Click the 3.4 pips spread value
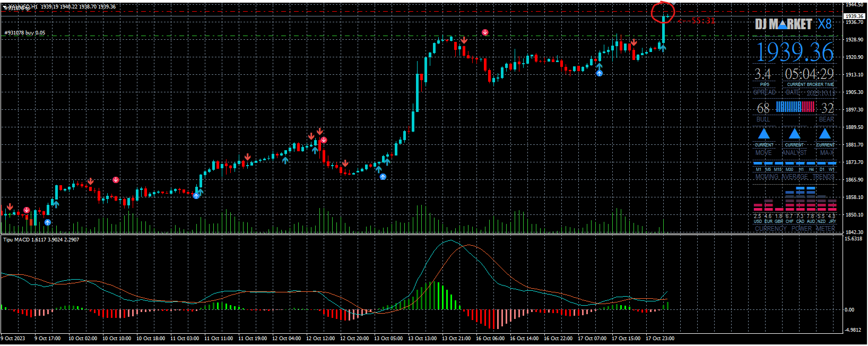 pos(762,74)
